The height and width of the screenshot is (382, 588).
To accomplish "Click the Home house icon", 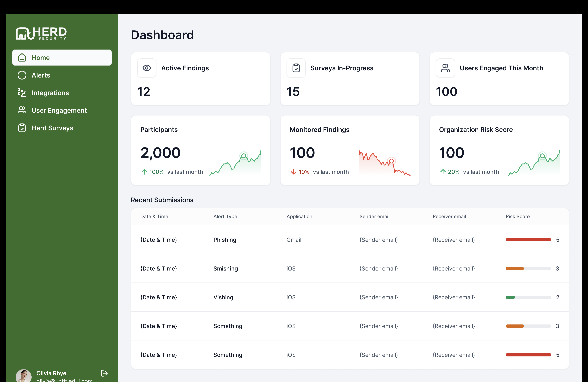I will (x=22, y=58).
